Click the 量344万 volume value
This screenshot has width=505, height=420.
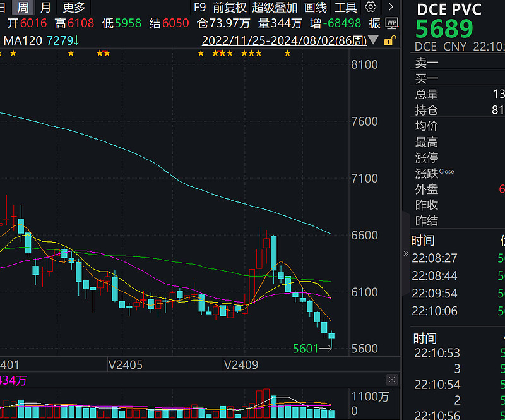[x=280, y=23]
